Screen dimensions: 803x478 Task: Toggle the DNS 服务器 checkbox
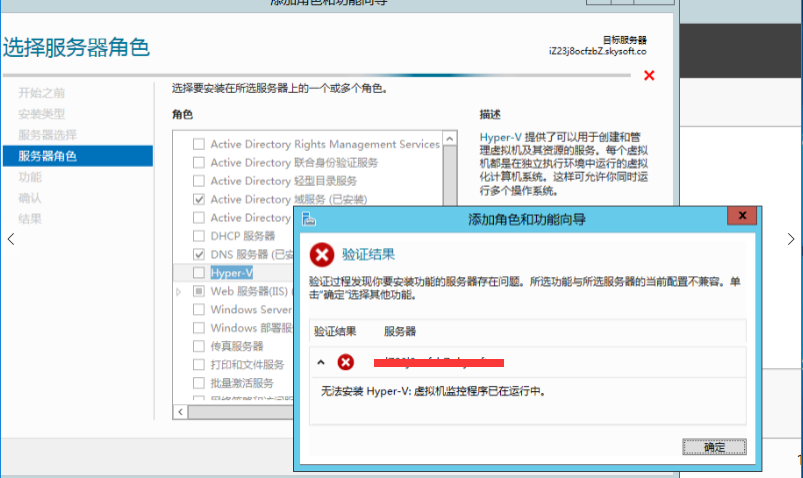pyautogui.click(x=199, y=254)
